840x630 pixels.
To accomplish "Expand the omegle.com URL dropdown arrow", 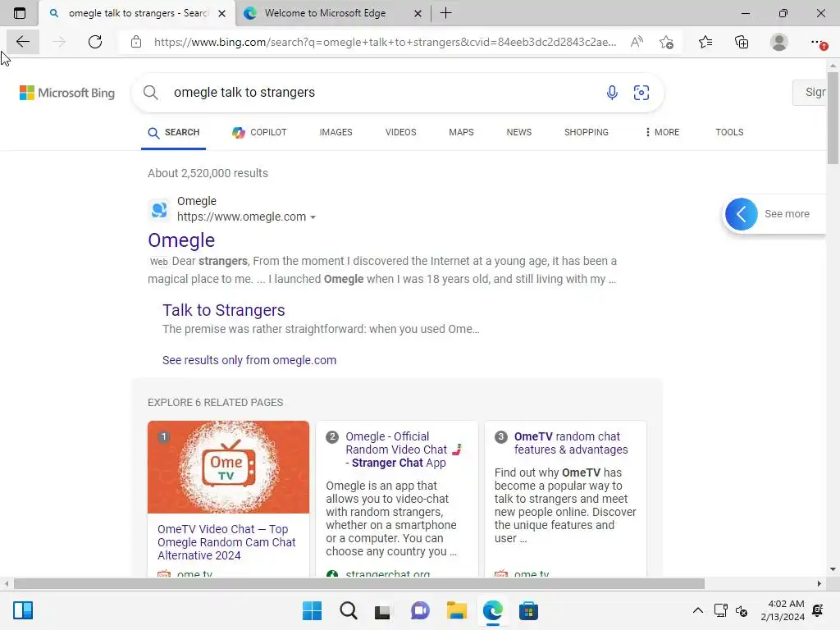I will [x=313, y=217].
